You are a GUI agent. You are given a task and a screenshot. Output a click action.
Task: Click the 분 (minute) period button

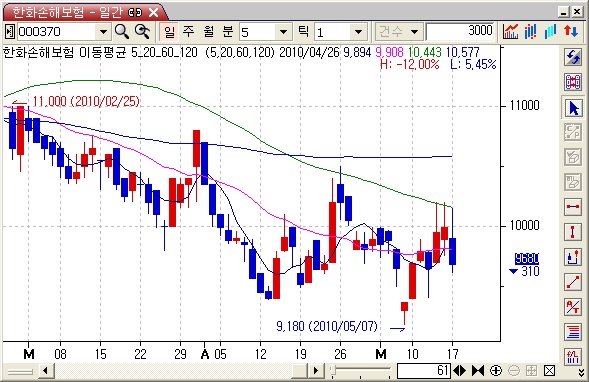pyautogui.click(x=228, y=32)
